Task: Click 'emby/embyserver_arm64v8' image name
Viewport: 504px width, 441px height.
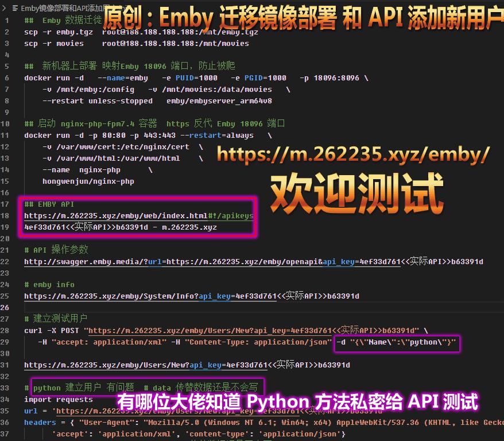Action: coord(219,101)
